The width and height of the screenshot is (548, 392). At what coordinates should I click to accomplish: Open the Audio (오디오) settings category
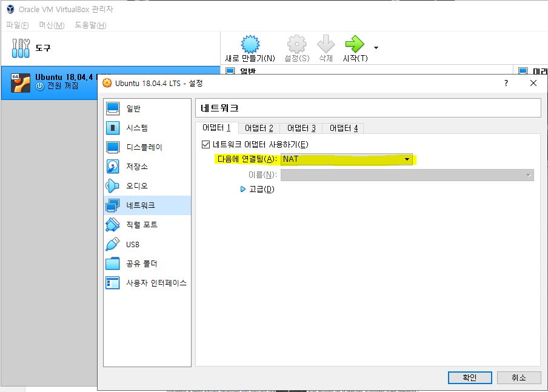[x=147, y=186]
